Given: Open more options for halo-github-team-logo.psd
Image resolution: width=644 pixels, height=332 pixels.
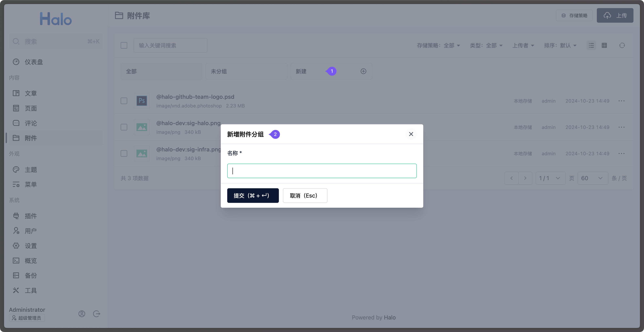Looking at the screenshot, I should point(622,101).
